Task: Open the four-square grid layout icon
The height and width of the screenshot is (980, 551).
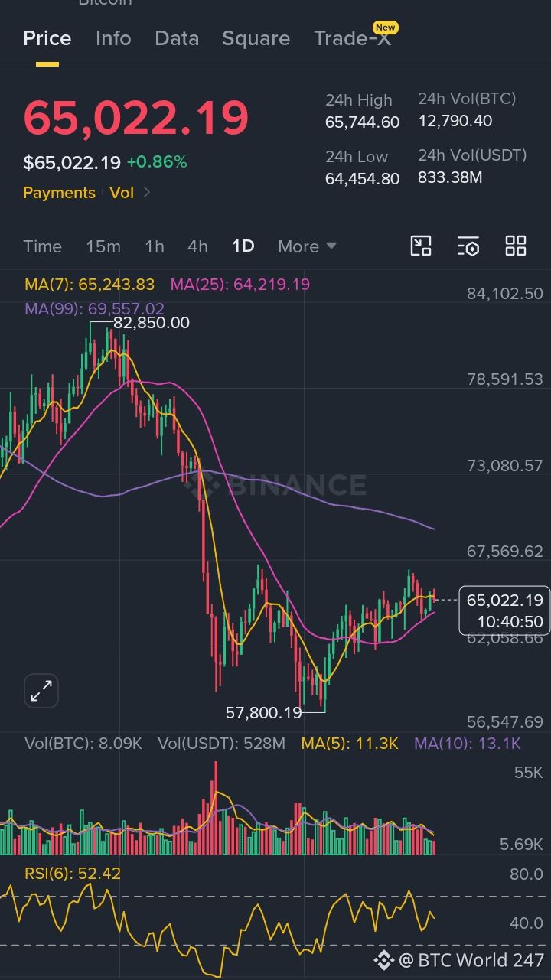Action: (516, 246)
